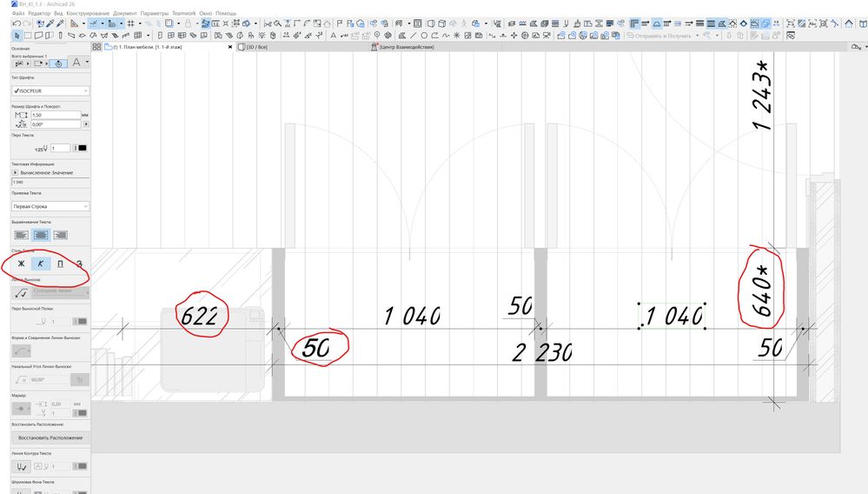Select the Door tool icon
868x494 pixels.
coord(160,36)
